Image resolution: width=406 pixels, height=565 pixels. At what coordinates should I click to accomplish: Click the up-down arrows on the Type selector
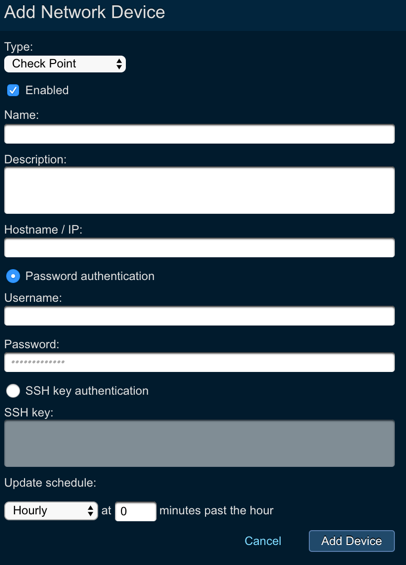(x=119, y=64)
